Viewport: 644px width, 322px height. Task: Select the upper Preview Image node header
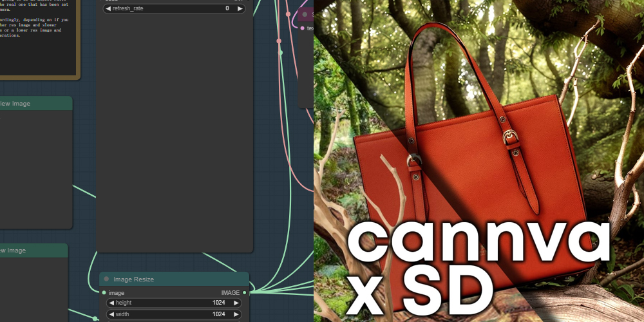[x=36, y=104]
